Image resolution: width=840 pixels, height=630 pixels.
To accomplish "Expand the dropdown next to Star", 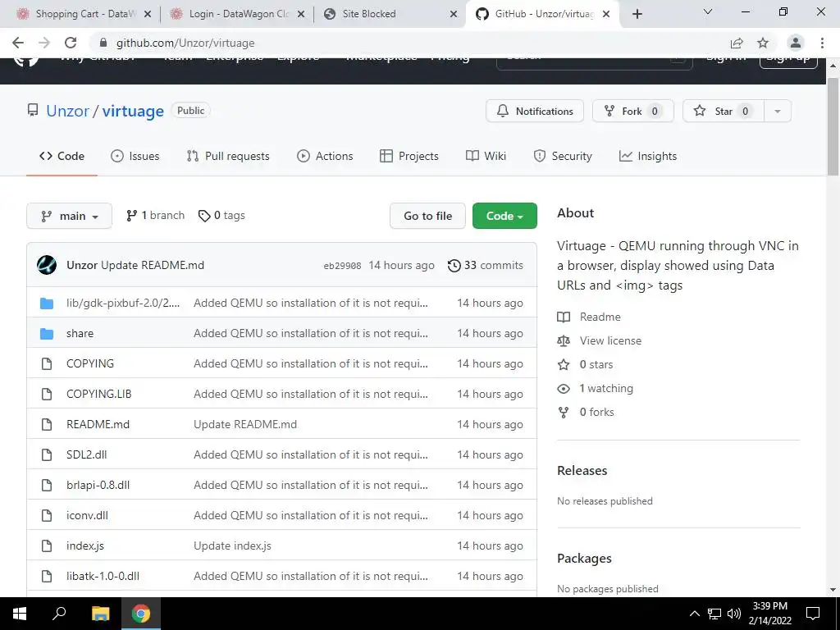I will 778,111.
